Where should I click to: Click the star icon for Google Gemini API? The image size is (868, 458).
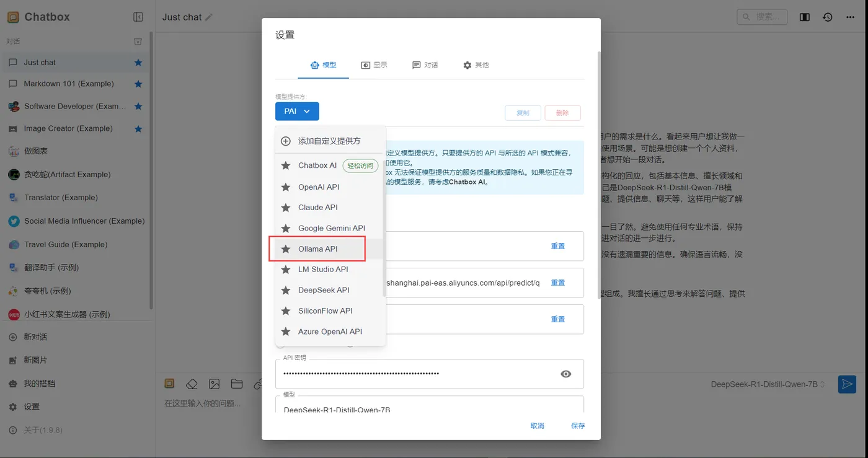(x=286, y=228)
